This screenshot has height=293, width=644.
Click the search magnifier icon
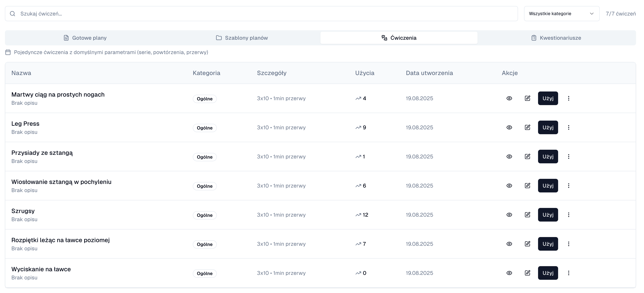coord(12,13)
